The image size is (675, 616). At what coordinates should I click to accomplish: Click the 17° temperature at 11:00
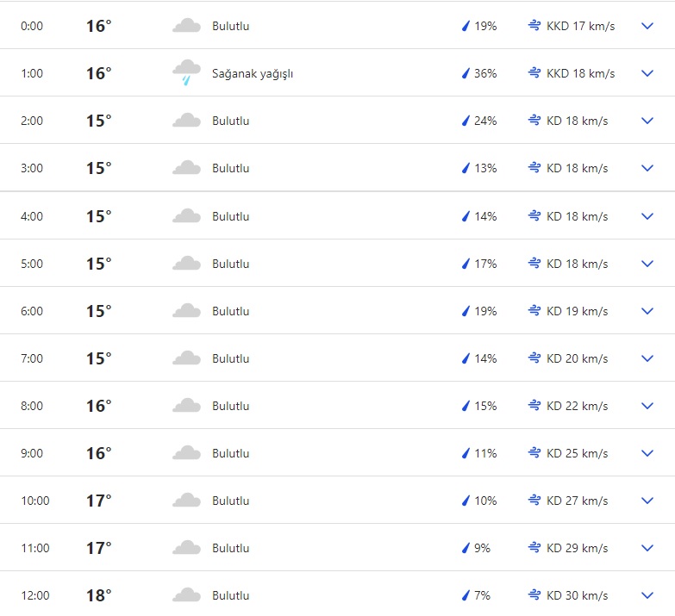(98, 548)
